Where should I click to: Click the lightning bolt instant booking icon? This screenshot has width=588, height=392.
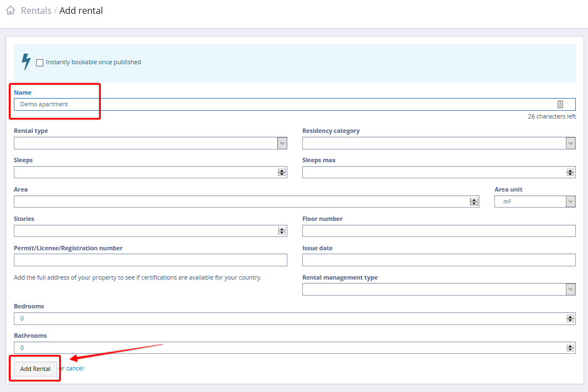(26, 61)
